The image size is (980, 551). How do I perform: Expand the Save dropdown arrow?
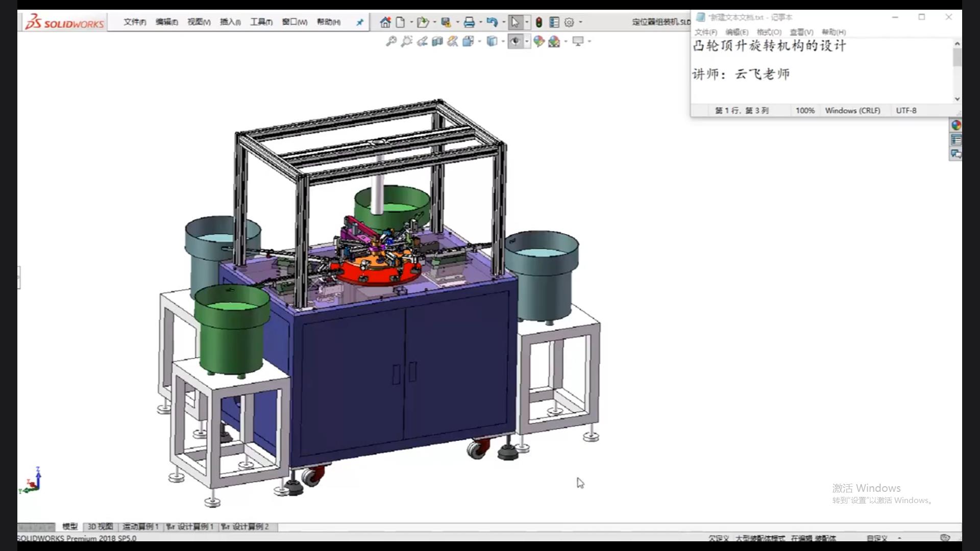coord(457,22)
